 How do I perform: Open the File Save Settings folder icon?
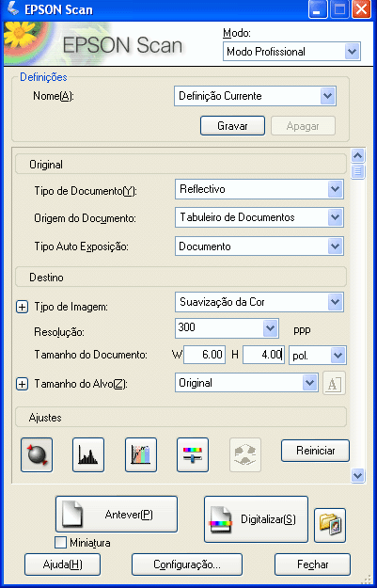click(330, 525)
